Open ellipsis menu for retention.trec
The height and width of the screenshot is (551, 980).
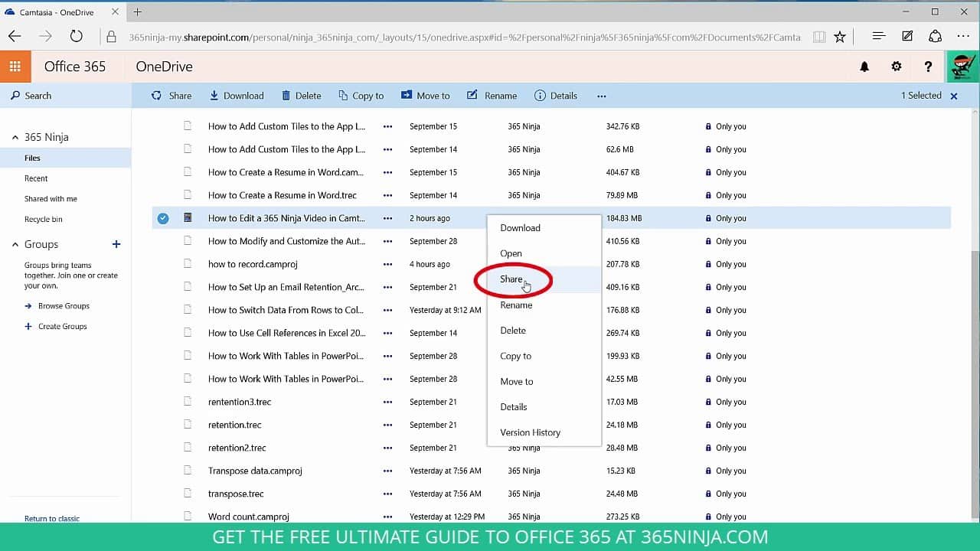[x=387, y=425]
